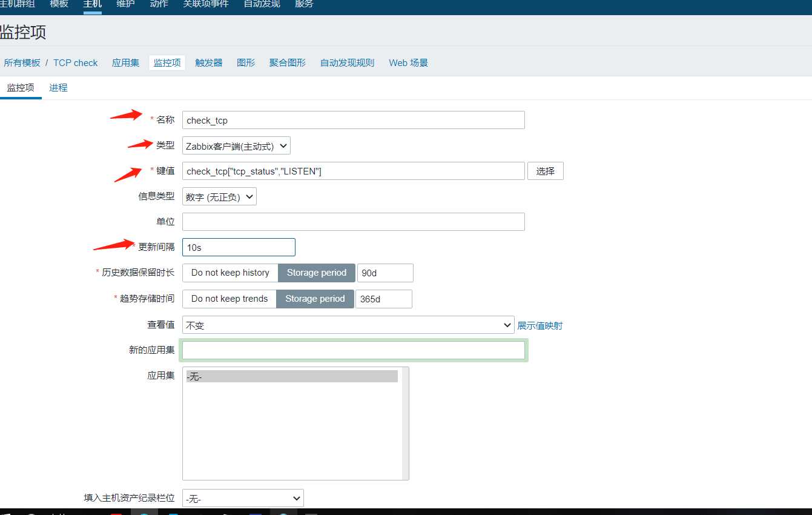Choose Do not keep trends option
This screenshot has width=812, height=515.
[x=229, y=299]
